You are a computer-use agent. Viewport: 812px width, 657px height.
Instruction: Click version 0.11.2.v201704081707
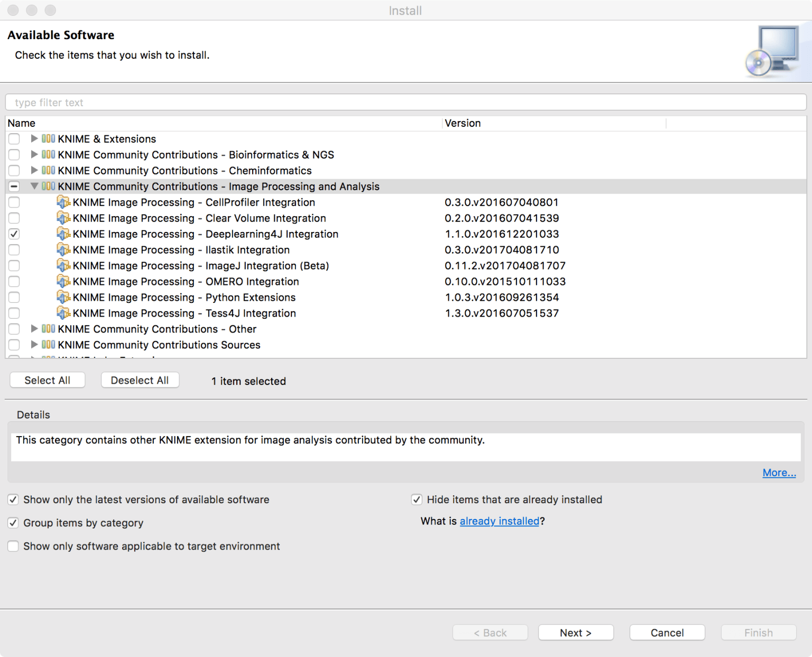click(x=505, y=265)
